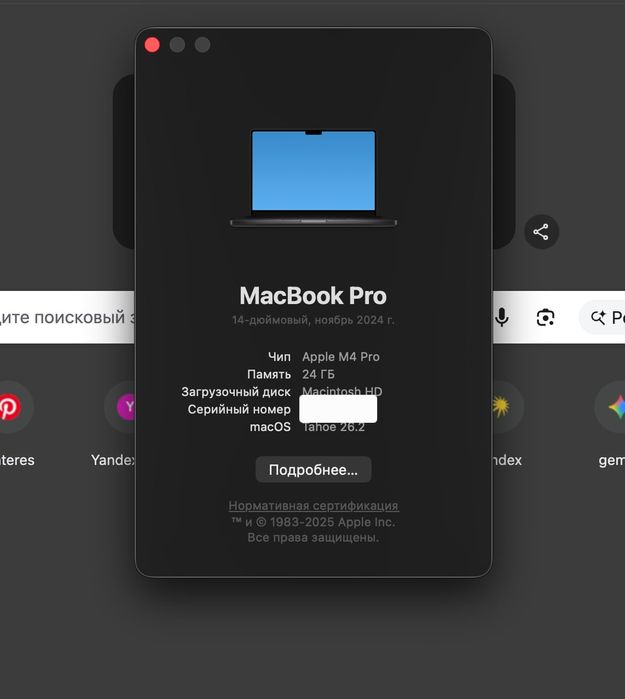Close the About This Mac window
Screen dimensions: 625x699
pyautogui.click(x=152, y=45)
